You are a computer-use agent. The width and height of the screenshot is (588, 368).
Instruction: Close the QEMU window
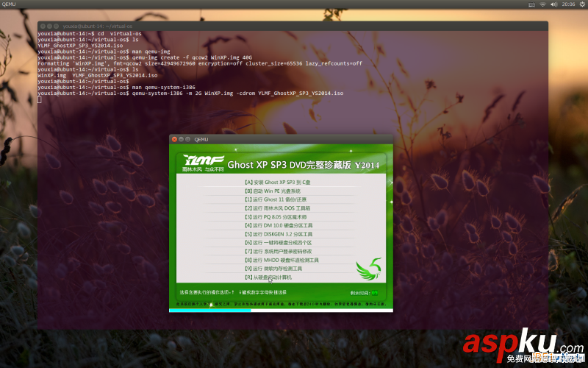[x=174, y=139]
